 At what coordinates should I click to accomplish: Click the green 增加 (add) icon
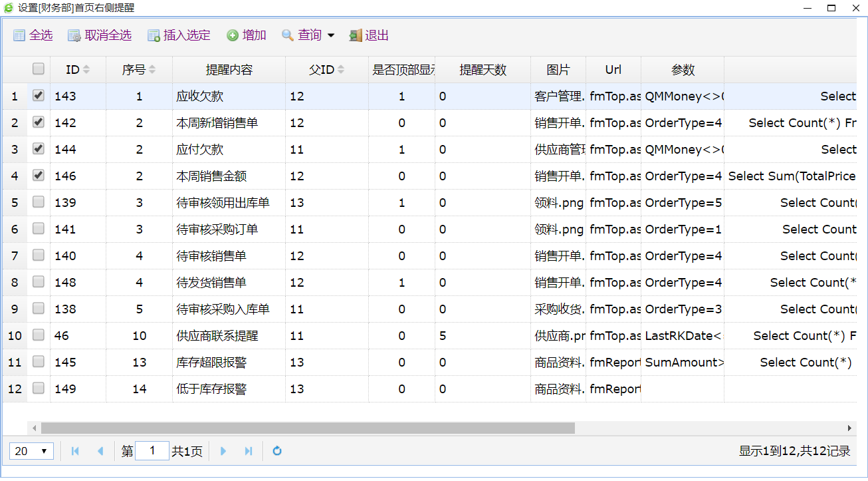pos(233,36)
